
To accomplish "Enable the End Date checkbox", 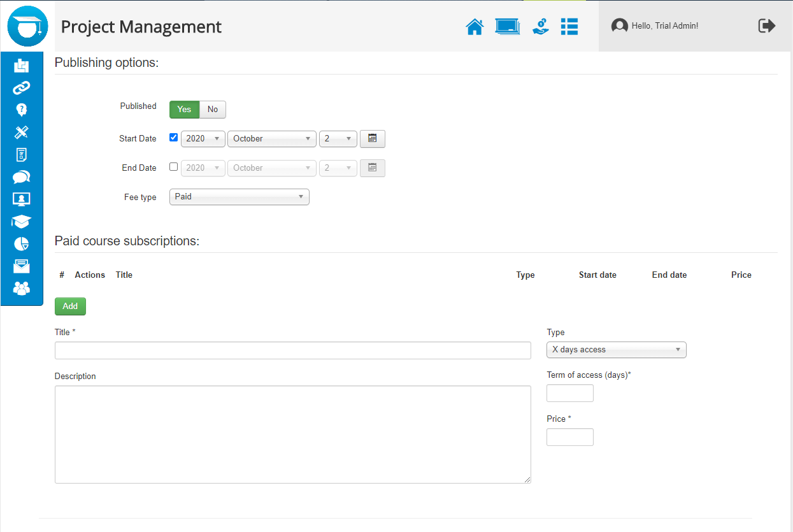I will pyautogui.click(x=174, y=167).
